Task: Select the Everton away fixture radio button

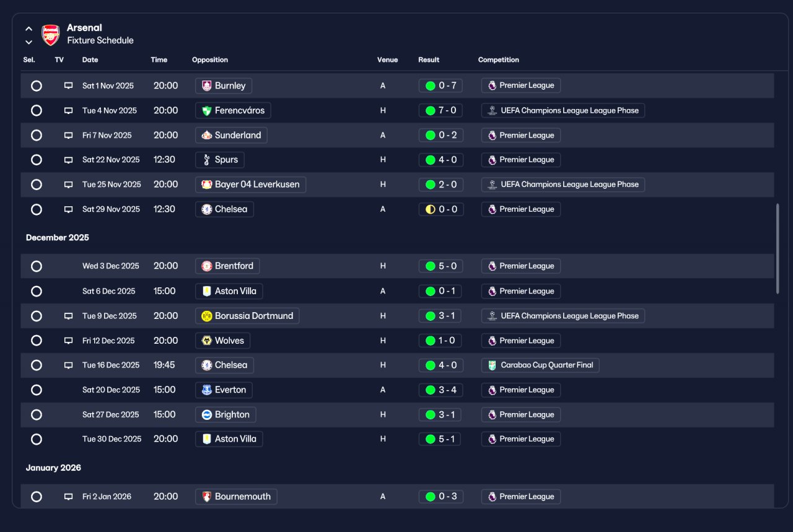Action: point(37,390)
